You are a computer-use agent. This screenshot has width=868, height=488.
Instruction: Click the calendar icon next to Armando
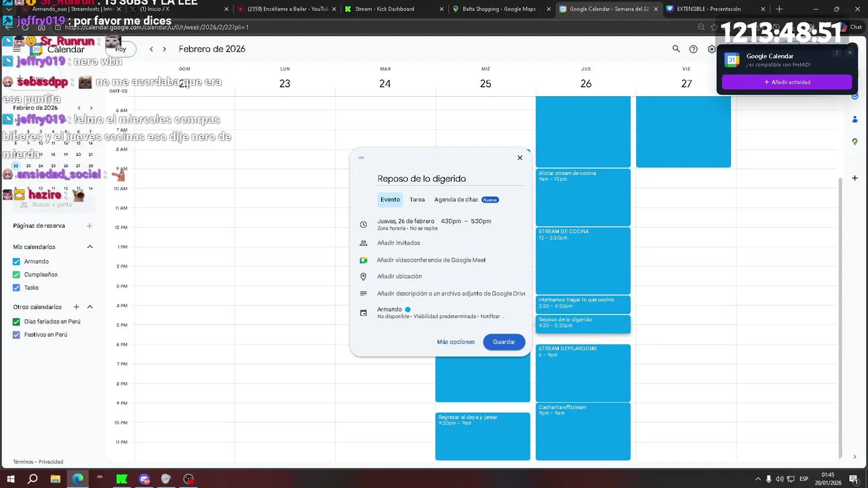[x=363, y=312]
